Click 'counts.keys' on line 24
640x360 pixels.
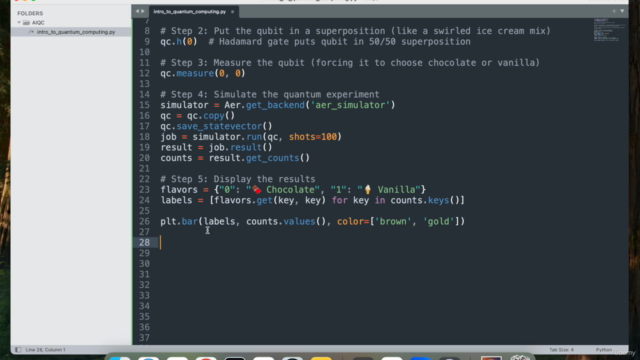point(420,200)
